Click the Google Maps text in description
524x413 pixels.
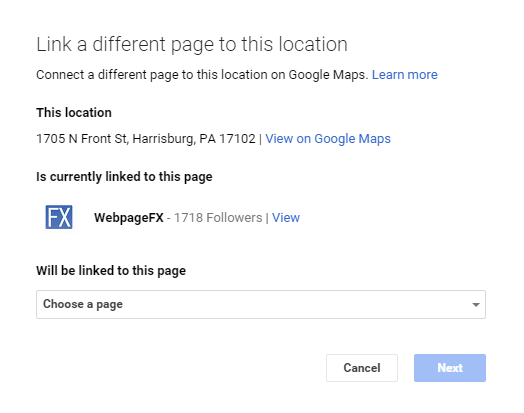(x=327, y=75)
